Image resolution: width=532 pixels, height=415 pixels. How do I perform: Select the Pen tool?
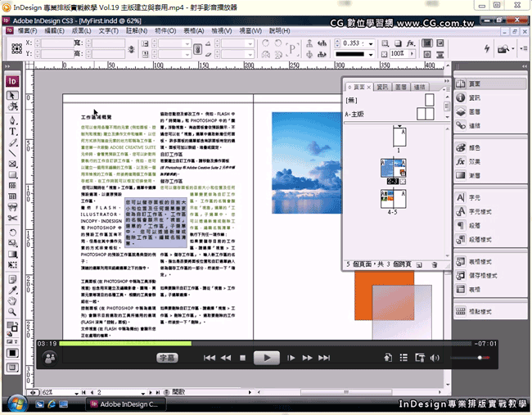12,120
